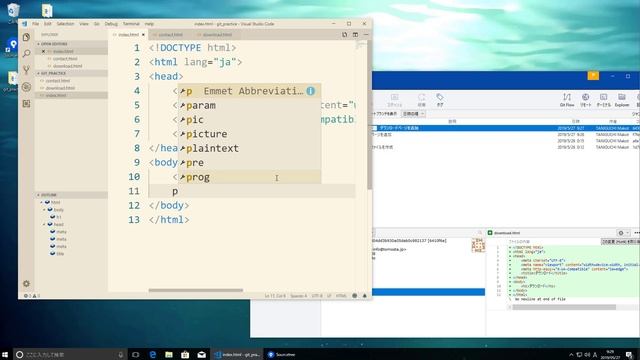
Task: Select the picture suggestion in the autocomplete list
Action: [x=249, y=134]
